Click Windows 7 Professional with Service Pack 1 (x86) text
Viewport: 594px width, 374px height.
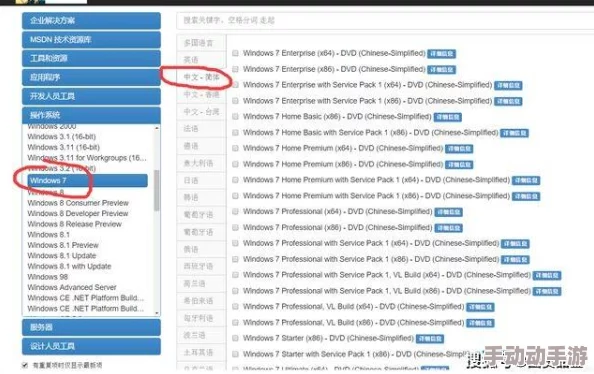click(x=371, y=259)
